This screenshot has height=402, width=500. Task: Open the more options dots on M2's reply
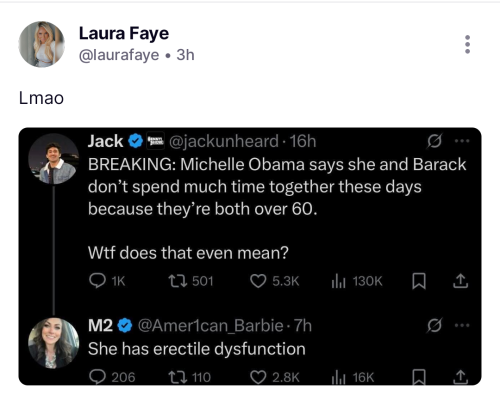click(x=462, y=325)
